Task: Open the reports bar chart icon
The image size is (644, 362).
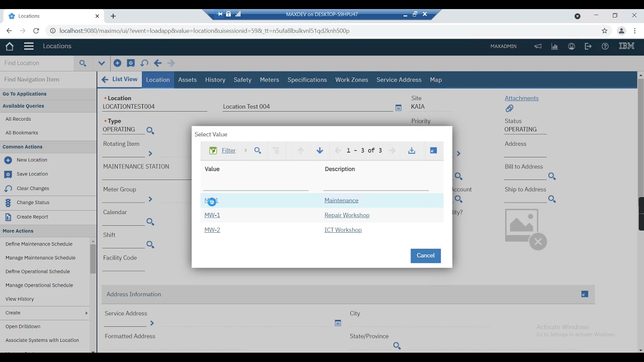Action: coord(554,46)
